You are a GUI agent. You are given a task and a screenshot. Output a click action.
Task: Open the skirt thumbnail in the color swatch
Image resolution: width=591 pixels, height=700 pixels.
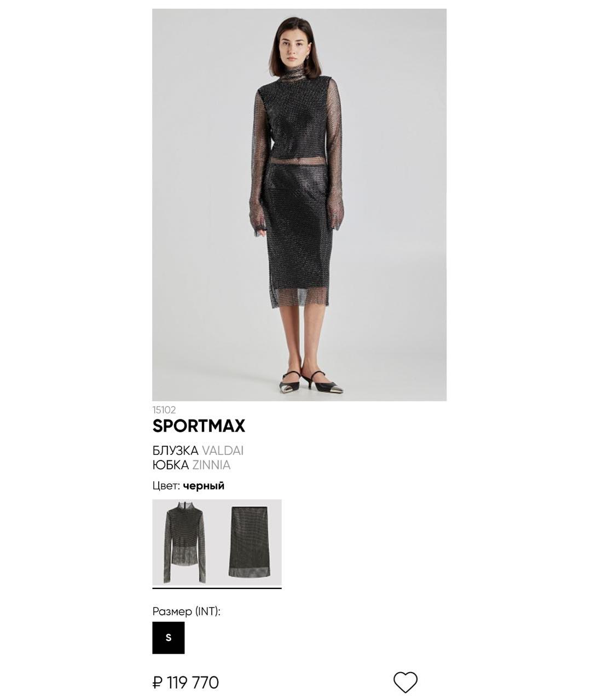pyautogui.click(x=249, y=541)
